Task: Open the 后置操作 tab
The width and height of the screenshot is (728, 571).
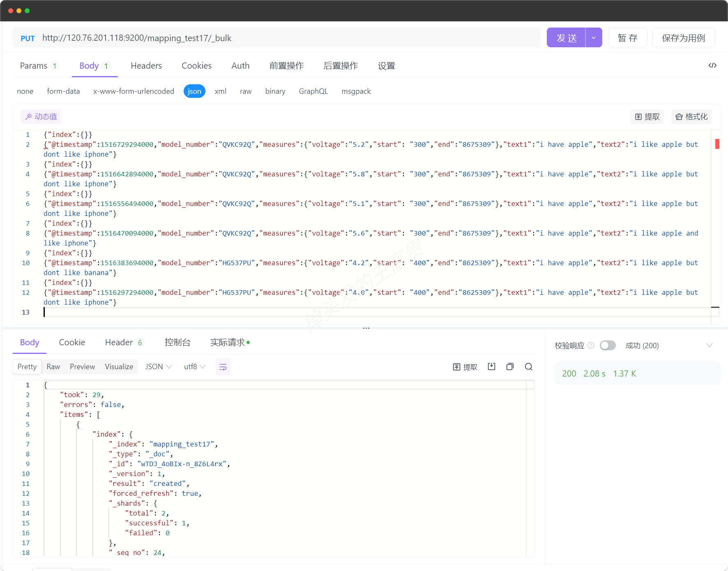Action: click(341, 66)
